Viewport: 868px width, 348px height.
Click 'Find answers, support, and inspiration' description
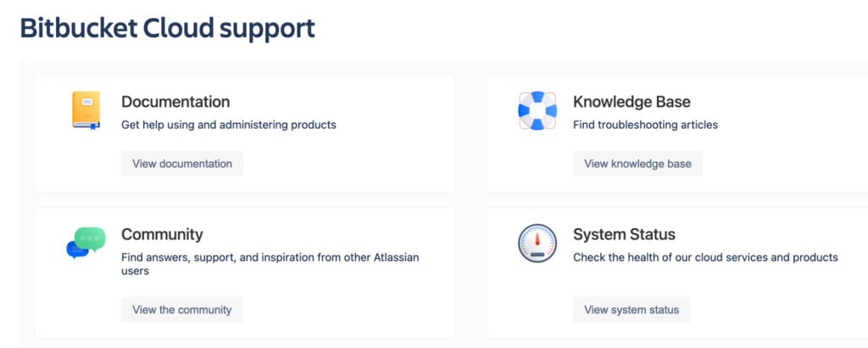point(270,257)
